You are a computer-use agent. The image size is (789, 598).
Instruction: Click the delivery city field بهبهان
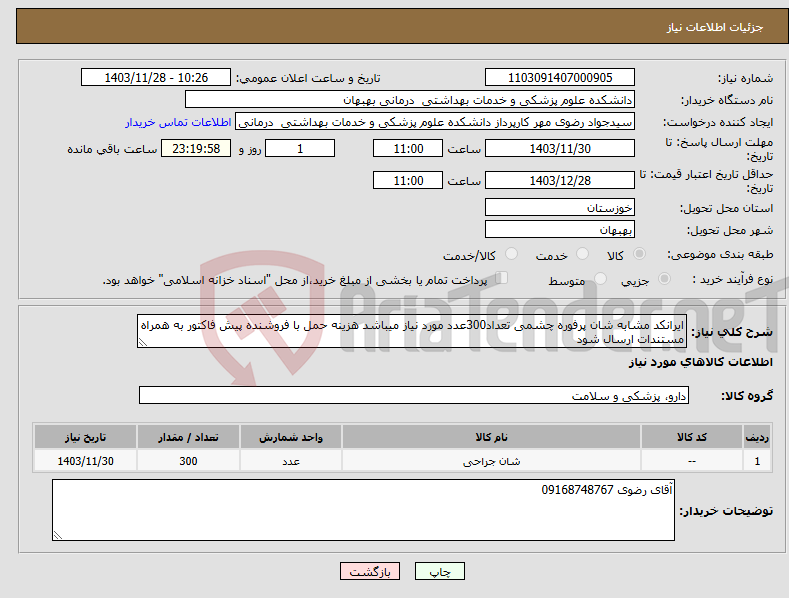560,230
